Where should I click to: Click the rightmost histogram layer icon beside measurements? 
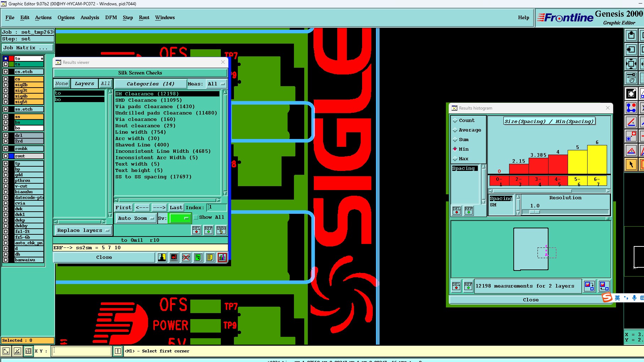pyautogui.click(x=604, y=286)
